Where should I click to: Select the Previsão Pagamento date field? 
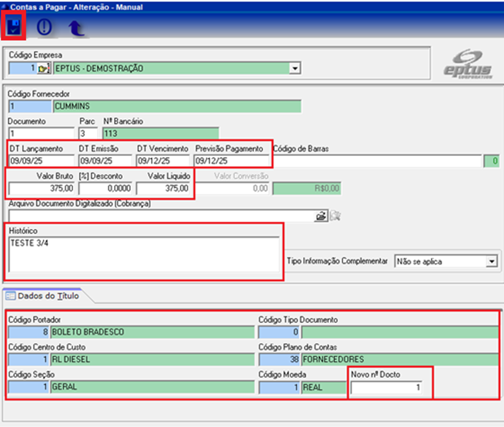231,161
